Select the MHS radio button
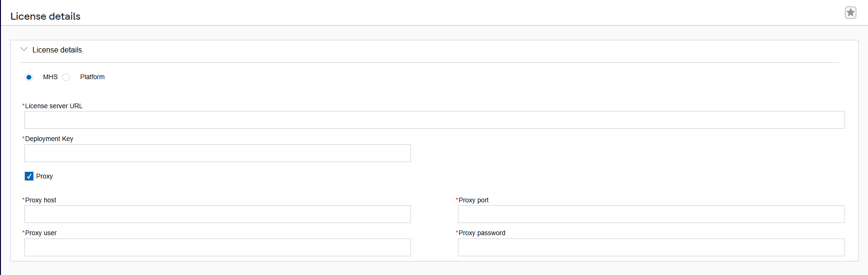 click(x=29, y=77)
